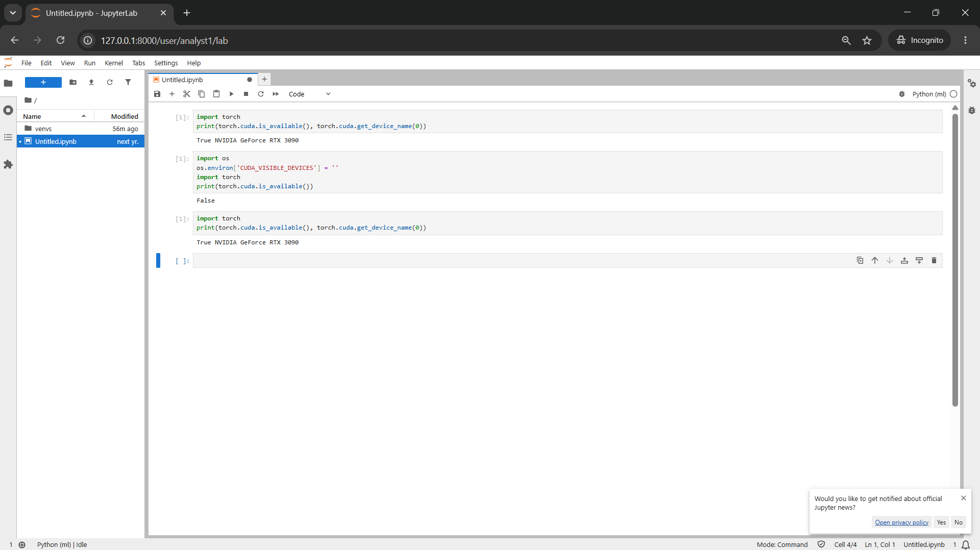Launch a new launcher with blue plus button
Image resolution: width=980 pixels, height=550 pixels.
click(43, 82)
